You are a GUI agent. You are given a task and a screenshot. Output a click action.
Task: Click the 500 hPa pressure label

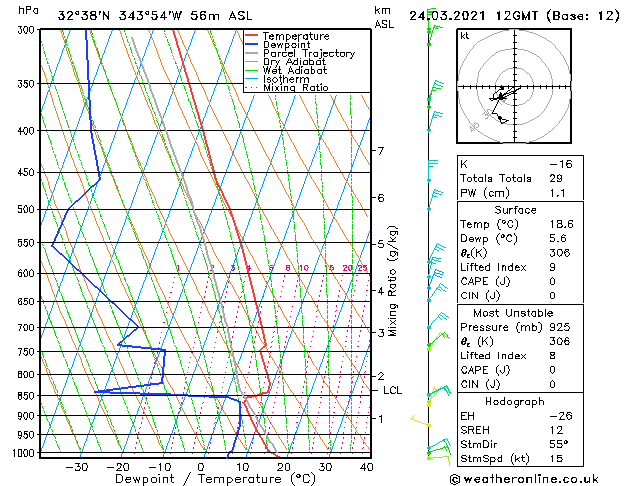tap(26, 209)
